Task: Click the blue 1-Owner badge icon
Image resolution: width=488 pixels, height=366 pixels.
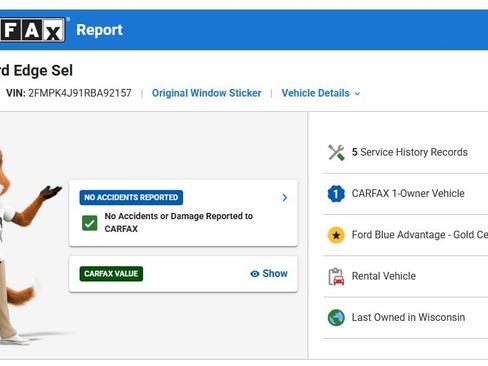Action: (336, 194)
